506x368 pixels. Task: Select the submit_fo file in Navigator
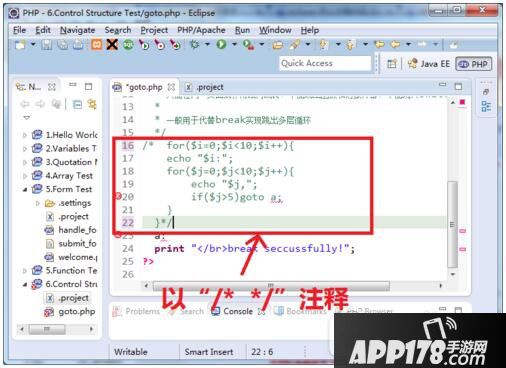[71, 244]
